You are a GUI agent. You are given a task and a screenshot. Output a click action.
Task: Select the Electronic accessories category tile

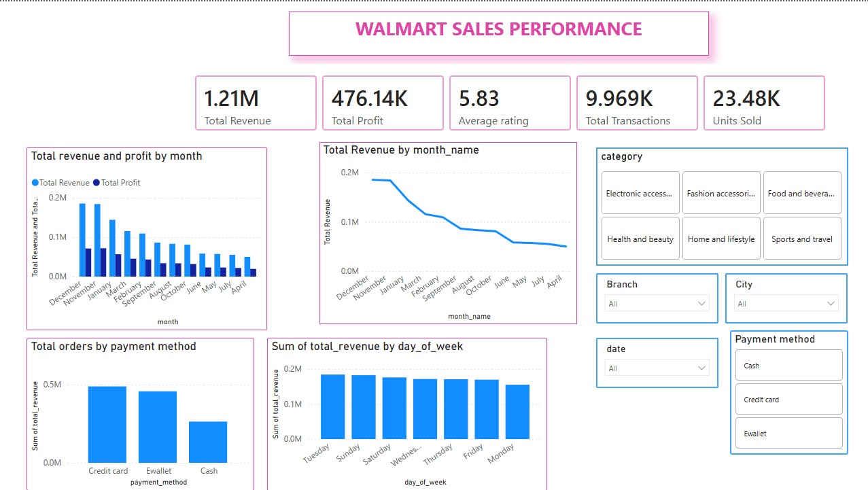pyautogui.click(x=640, y=193)
